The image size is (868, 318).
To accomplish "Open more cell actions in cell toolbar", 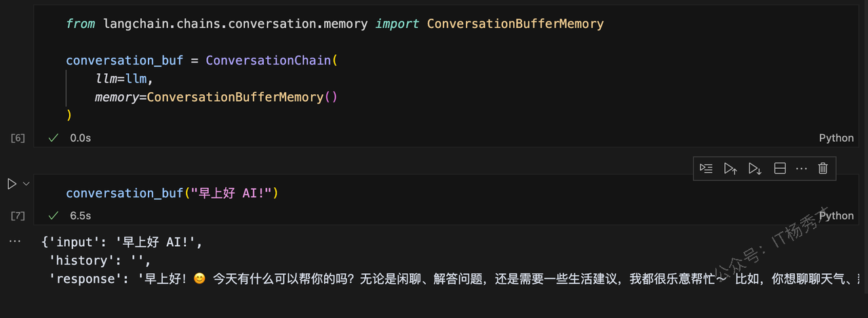I will (x=802, y=168).
